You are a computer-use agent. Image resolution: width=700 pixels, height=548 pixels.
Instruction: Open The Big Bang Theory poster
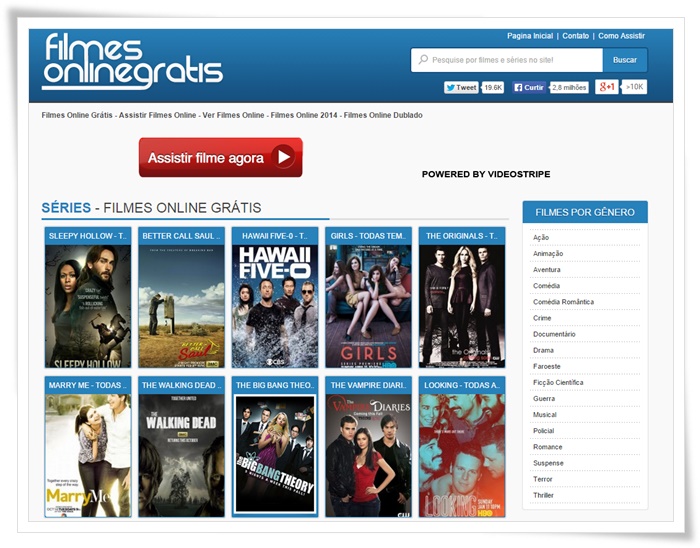(x=275, y=456)
